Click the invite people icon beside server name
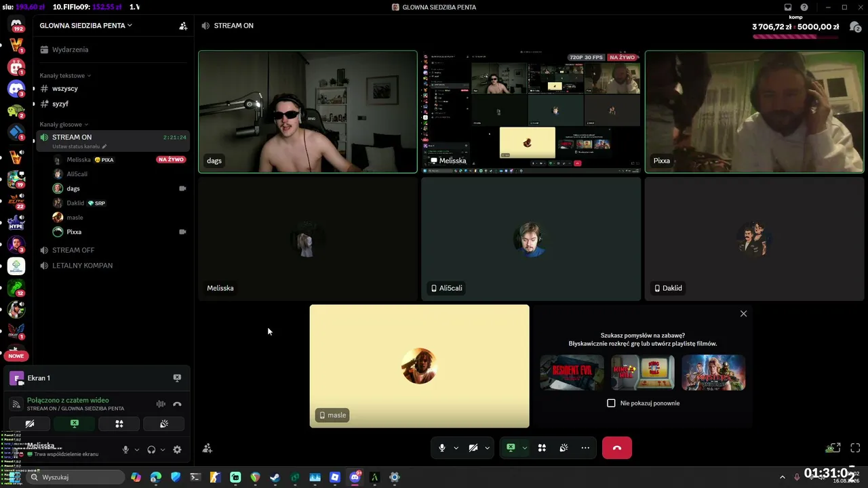This screenshot has height=488, width=868. [183, 26]
